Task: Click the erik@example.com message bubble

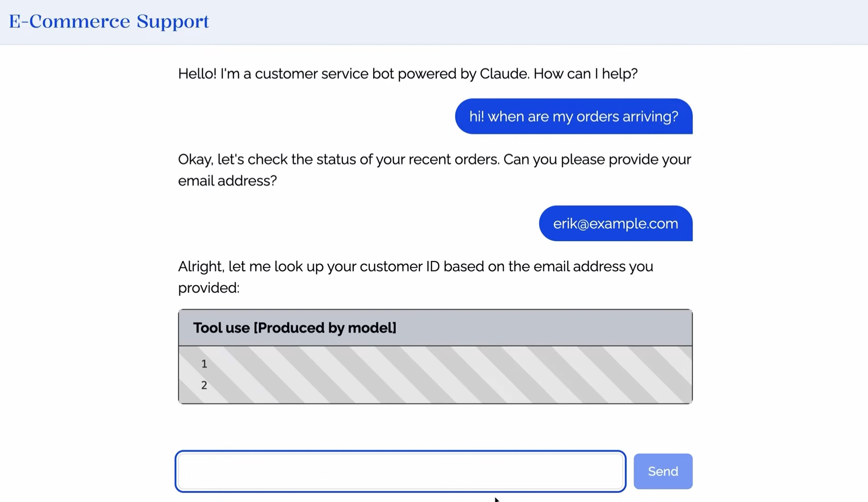Action: [615, 223]
